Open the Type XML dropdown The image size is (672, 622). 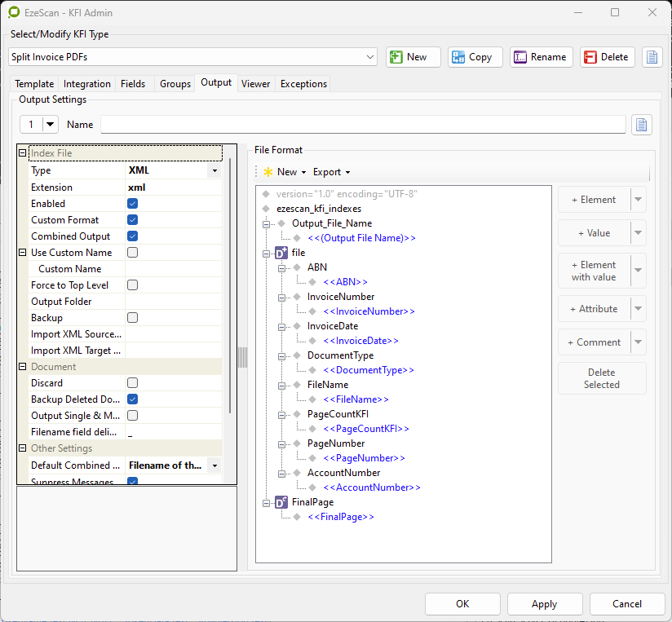214,171
